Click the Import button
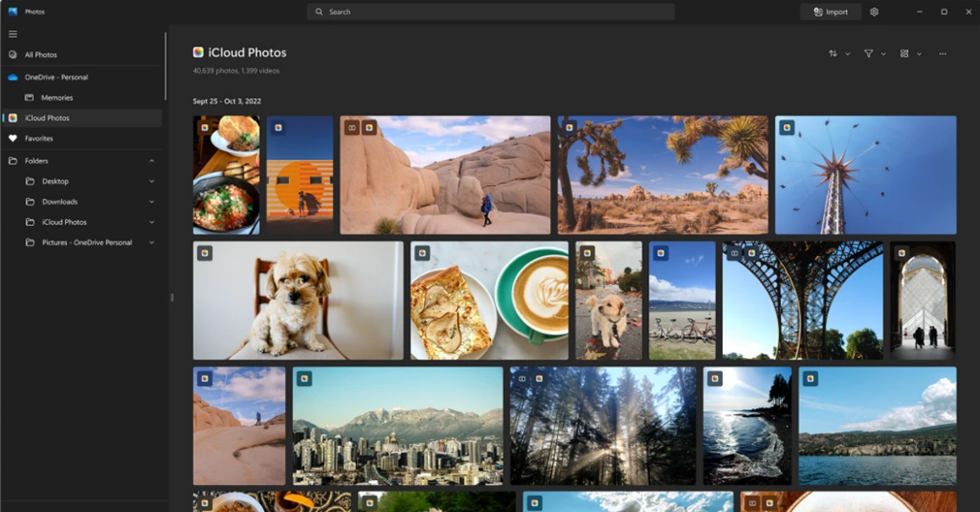 coord(830,12)
